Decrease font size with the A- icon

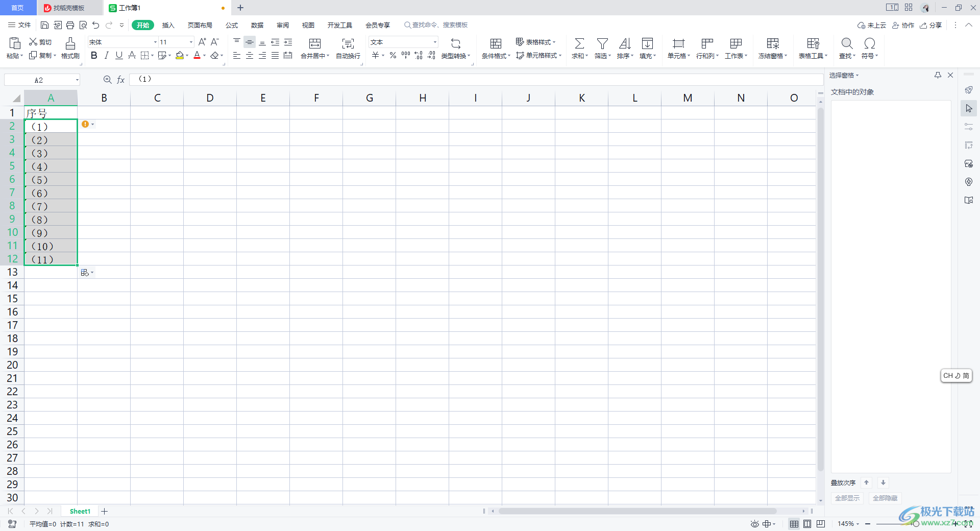pyautogui.click(x=215, y=42)
